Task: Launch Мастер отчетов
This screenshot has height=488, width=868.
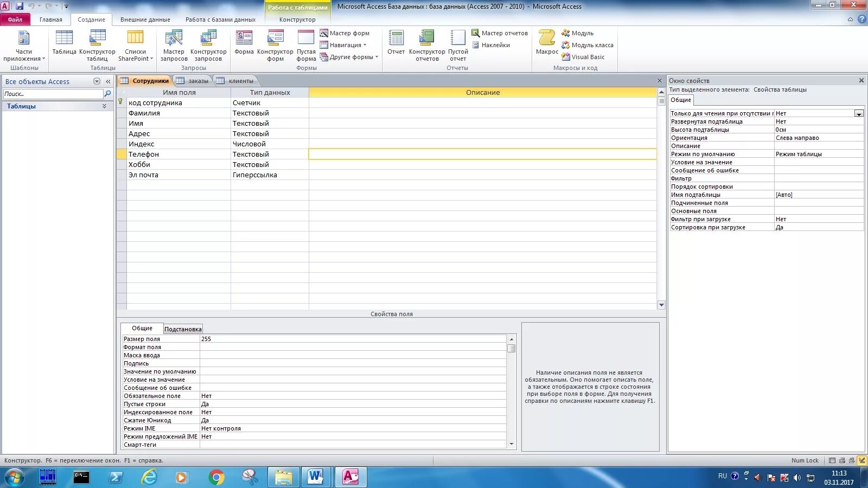Action: pyautogui.click(x=500, y=33)
